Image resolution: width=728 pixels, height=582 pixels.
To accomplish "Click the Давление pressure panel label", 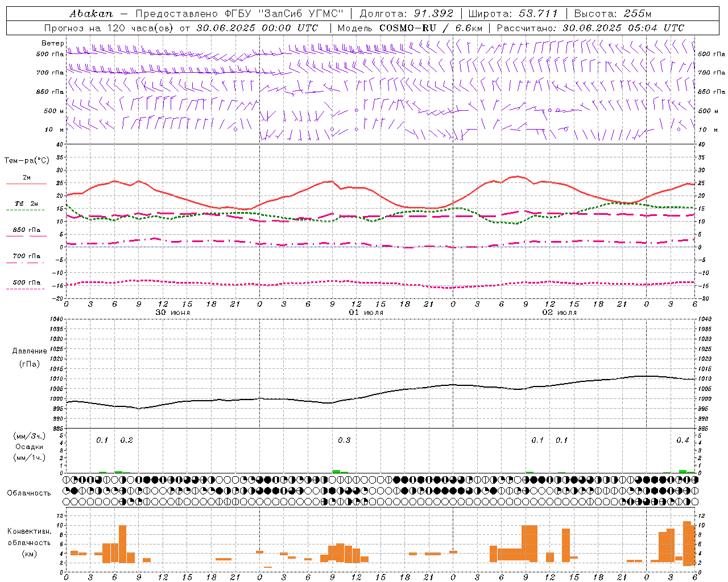I will 30,351.
